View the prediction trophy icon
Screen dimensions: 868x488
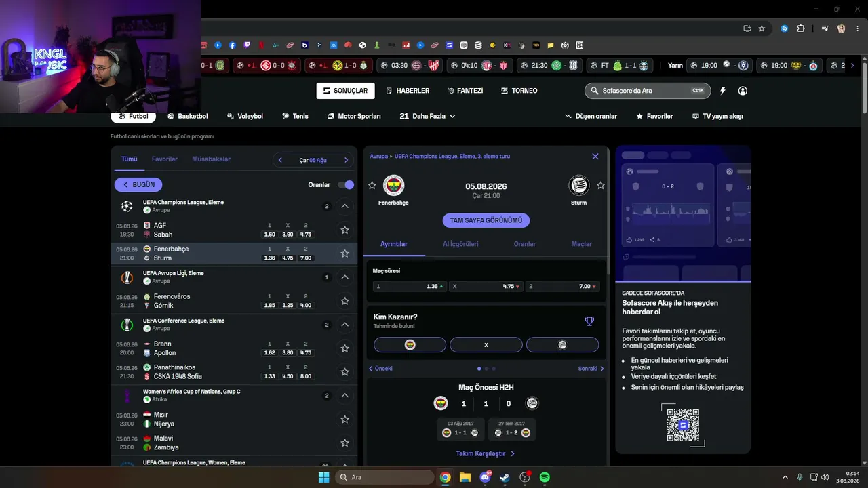(x=589, y=321)
